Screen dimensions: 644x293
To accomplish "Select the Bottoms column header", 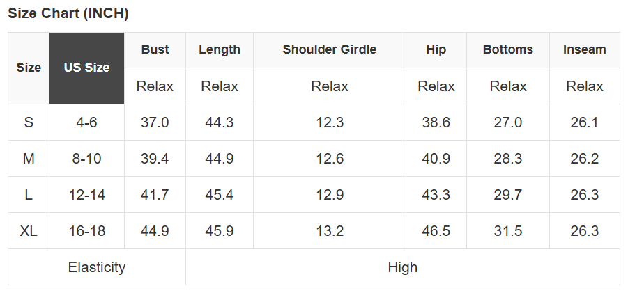I will pyautogui.click(x=508, y=49).
